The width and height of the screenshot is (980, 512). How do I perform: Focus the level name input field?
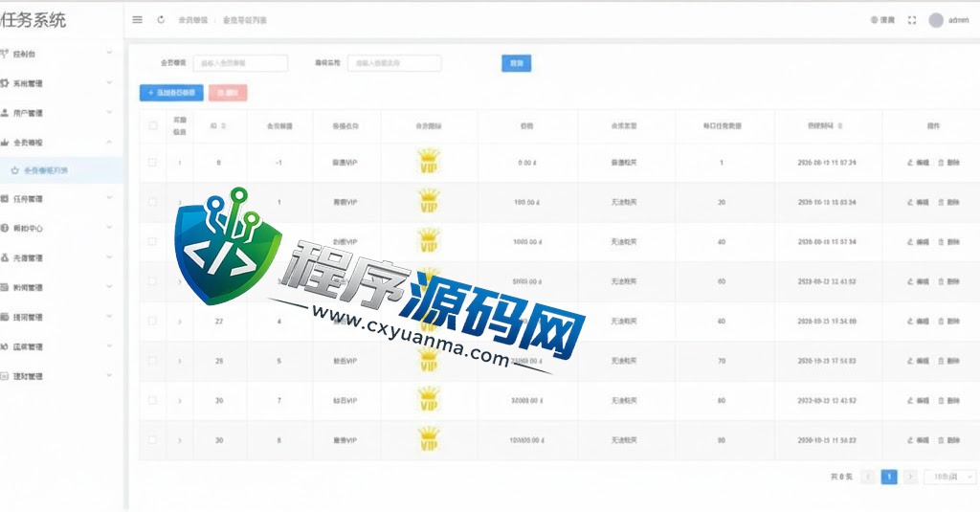click(394, 63)
